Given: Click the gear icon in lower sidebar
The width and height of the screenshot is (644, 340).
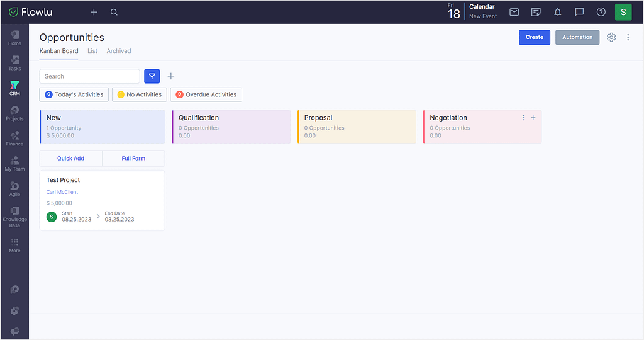Looking at the screenshot, I should coord(14,310).
